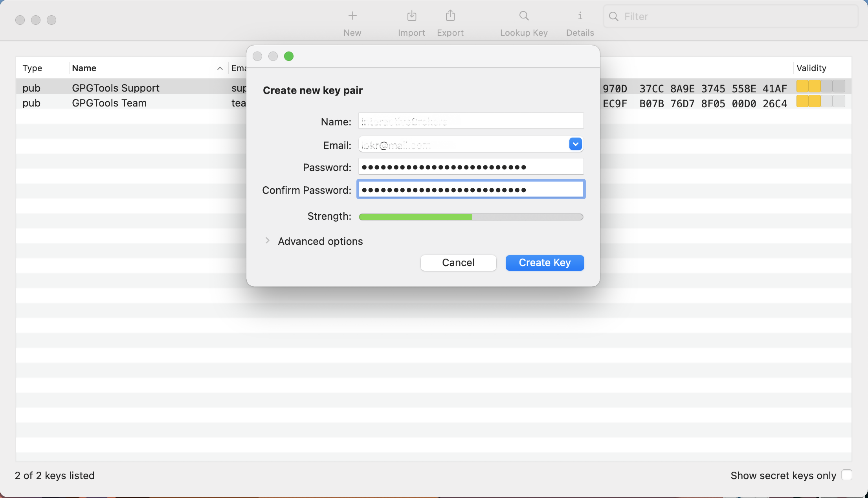Image resolution: width=868 pixels, height=498 pixels.
Task: Toggle Show secret keys only checkbox
Action: pyautogui.click(x=847, y=475)
